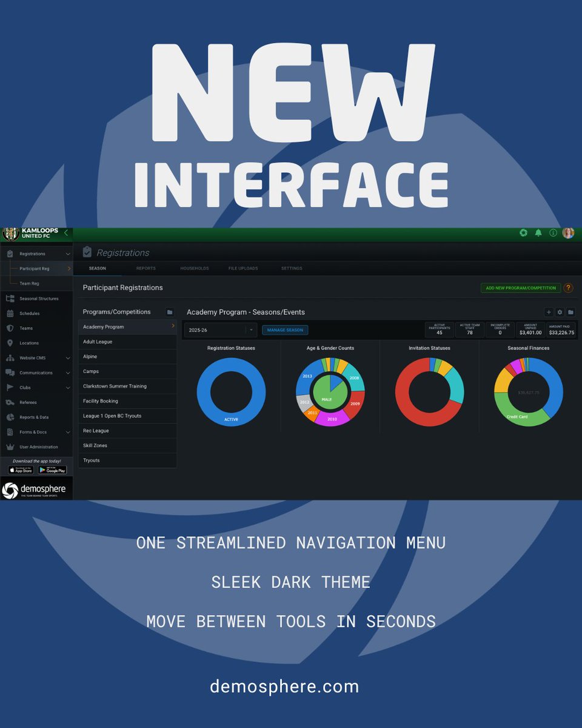Click the Add New Program/Competition button
The height and width of the screenshot is (728, 582).
click(x=521, y=288)
